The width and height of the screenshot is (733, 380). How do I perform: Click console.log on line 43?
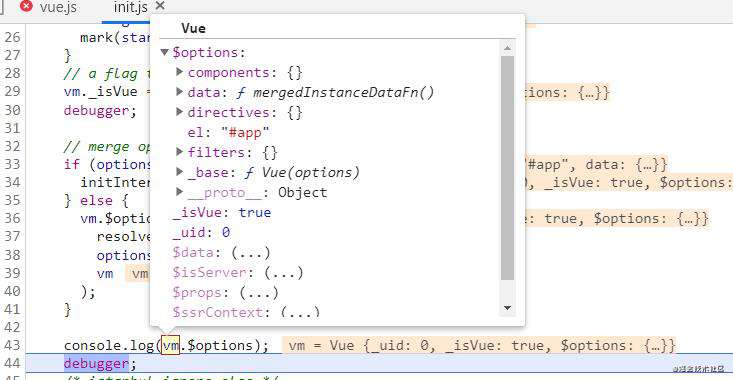pyautogui.click(x=109, y=345)
